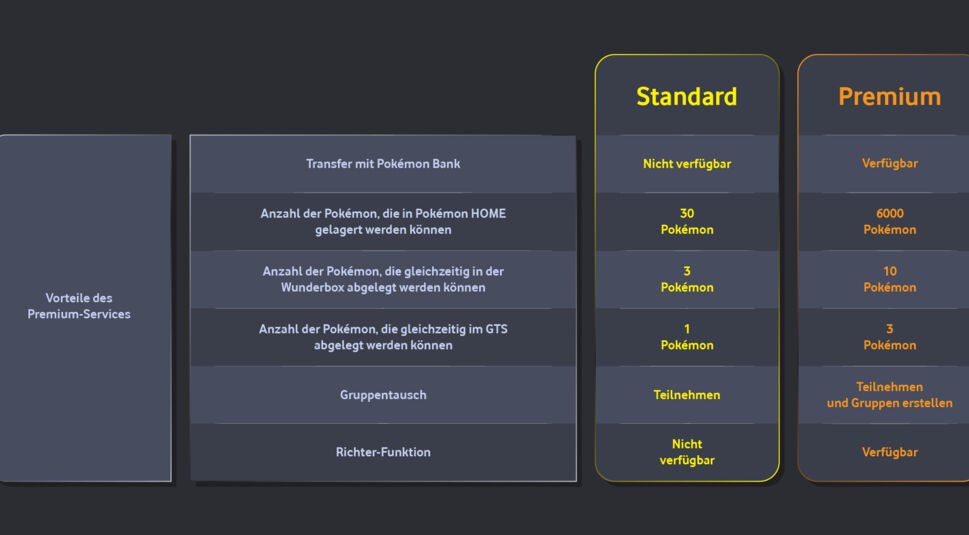Click the 1 Pokémon GTS value

point(686,337)
